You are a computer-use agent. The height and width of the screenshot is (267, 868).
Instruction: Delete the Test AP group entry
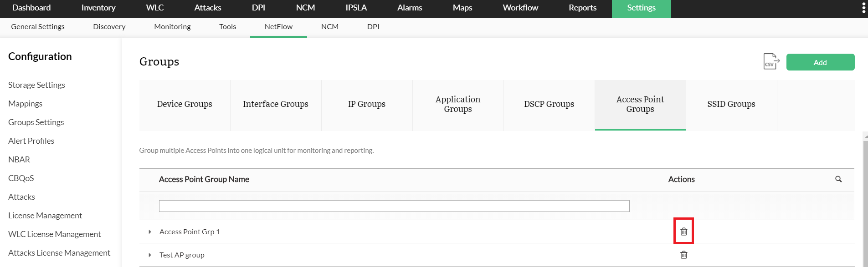point(683,255)
